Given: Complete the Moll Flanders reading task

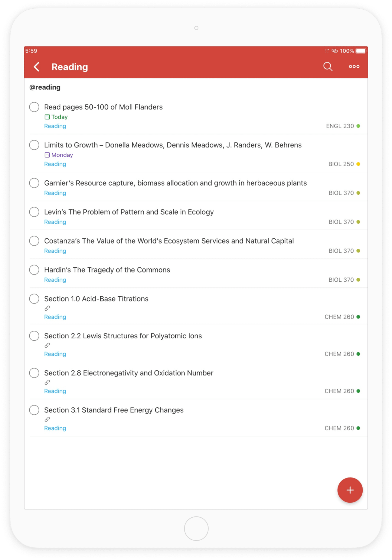Looking at the screenshot, I should (34, 107).
